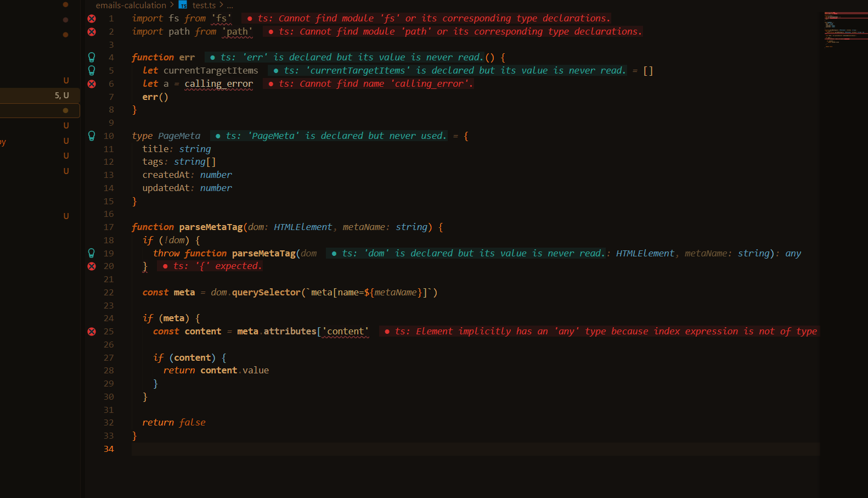Click the PageMeta type name on line 10
This screenshot has width=868, height=498.
click(179, 136)
